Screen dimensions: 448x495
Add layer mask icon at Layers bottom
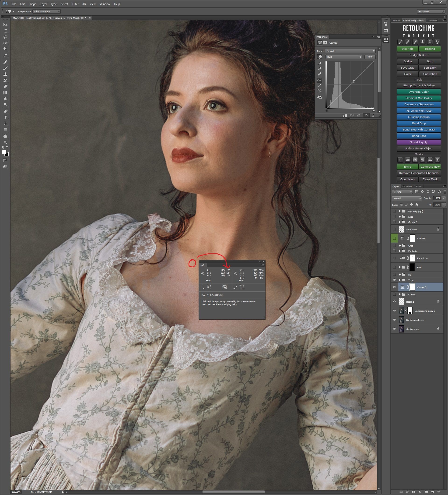tap(414, 492)
